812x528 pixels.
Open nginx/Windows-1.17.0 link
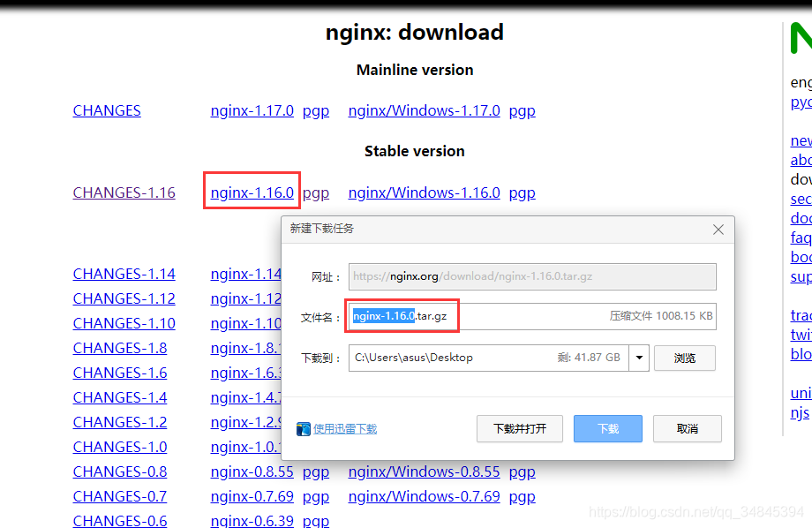(425, 111)
